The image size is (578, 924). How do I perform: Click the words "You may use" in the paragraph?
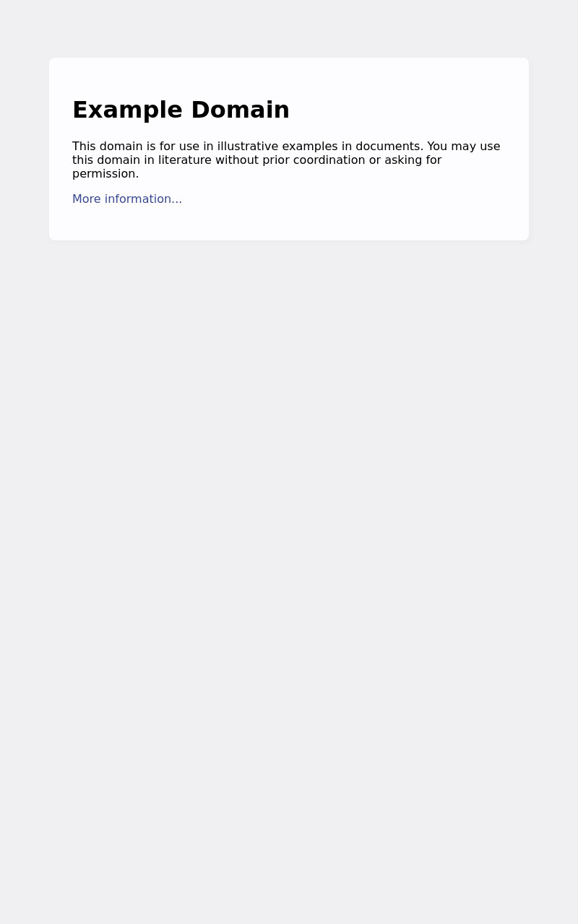click(464, 147)
